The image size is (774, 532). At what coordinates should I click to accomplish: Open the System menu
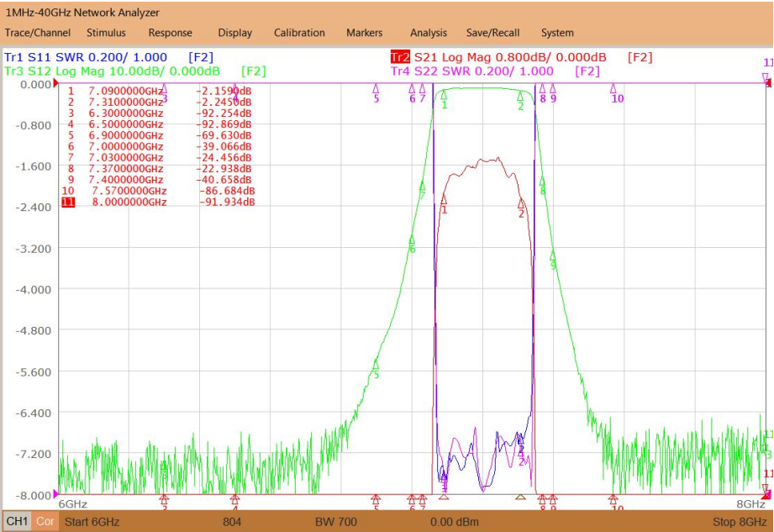point(557,33)
